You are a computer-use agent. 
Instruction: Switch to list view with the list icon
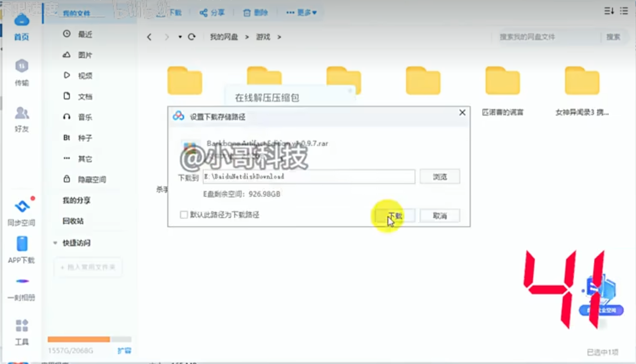(624, 11)
